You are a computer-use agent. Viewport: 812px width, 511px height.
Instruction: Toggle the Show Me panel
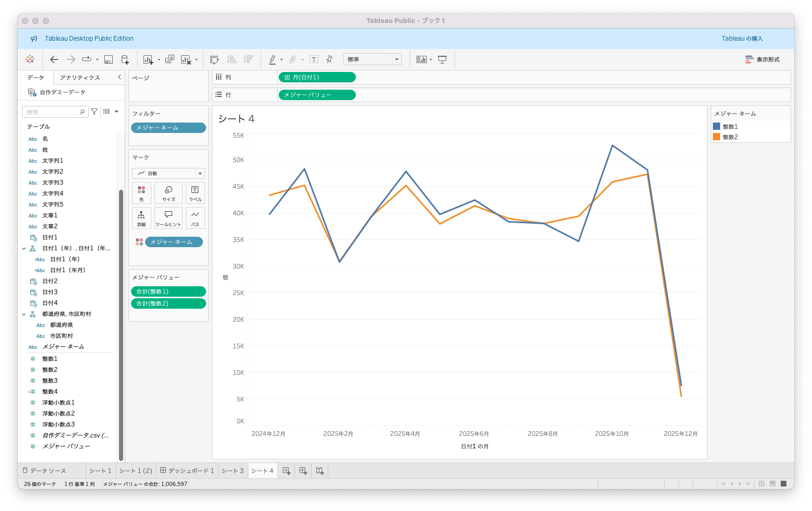click(x=762, y=59)
